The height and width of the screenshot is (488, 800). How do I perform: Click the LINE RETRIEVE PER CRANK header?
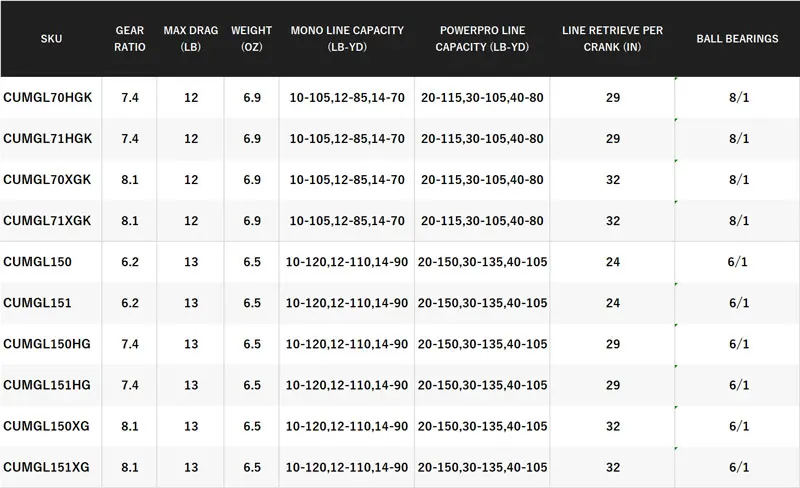pos(612,39)
